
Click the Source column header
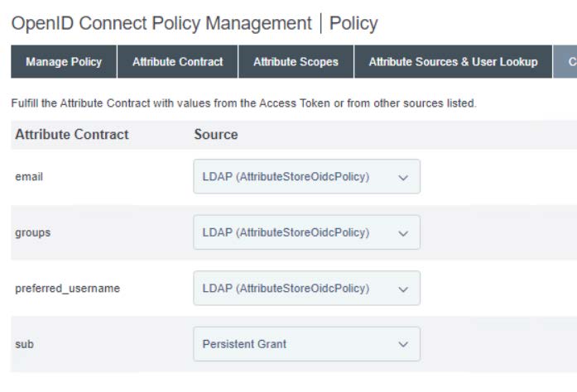coord(216,135)
